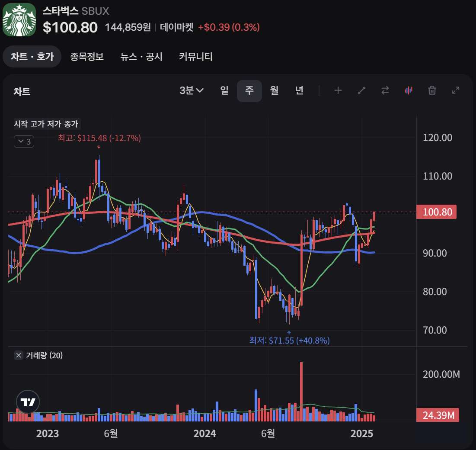Click the 데이마켓 market label

pyautogui.click(x=177, y=27)
